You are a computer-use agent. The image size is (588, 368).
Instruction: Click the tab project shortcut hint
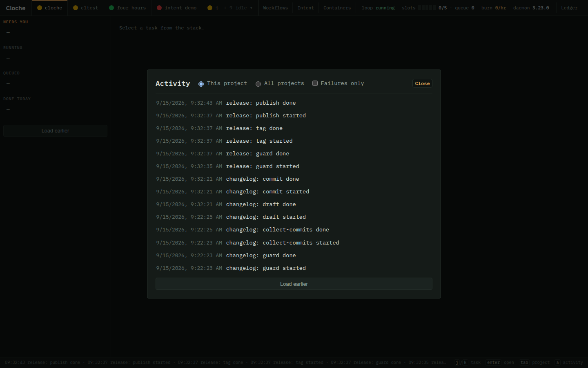(535, 362)
